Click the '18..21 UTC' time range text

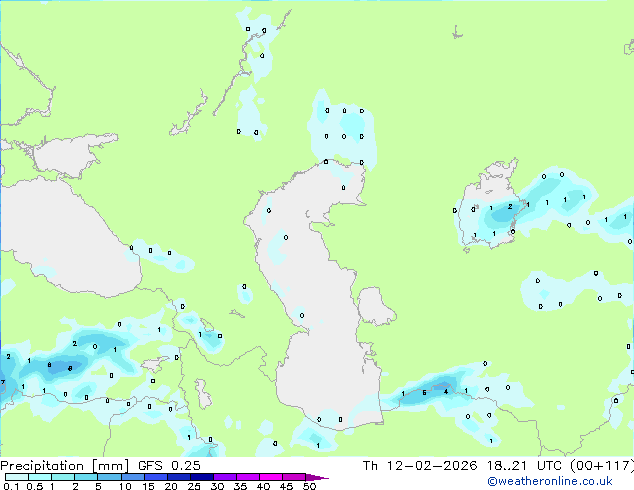coord(524,466)
